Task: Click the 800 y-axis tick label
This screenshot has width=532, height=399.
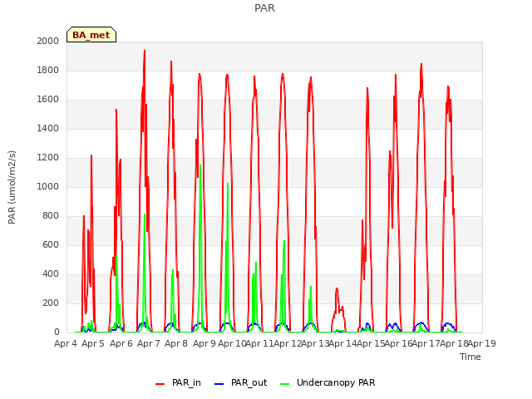Action: pos(51,216)
